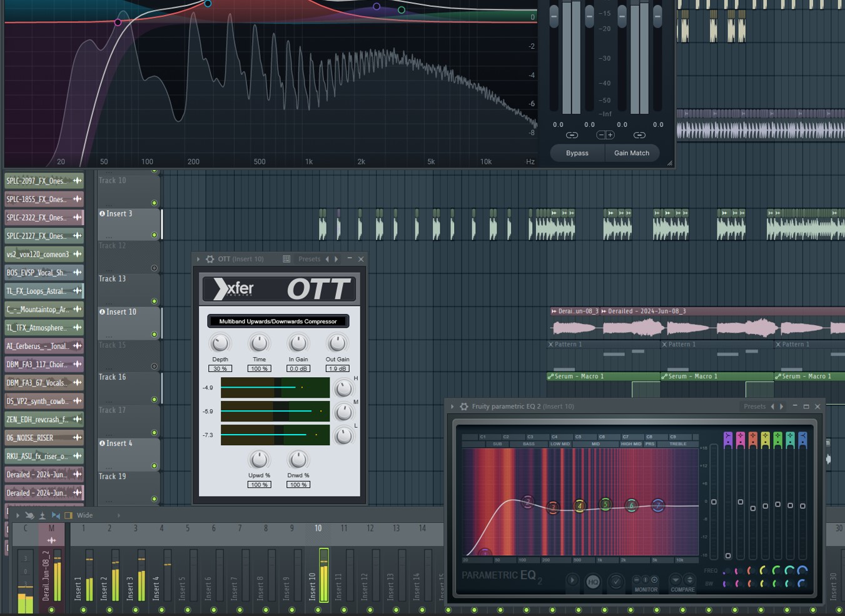This screenshot has width=845, height=616.
Task: Select ZEN_EDH_revcrash sample
Action: click(x=44, y=420)
